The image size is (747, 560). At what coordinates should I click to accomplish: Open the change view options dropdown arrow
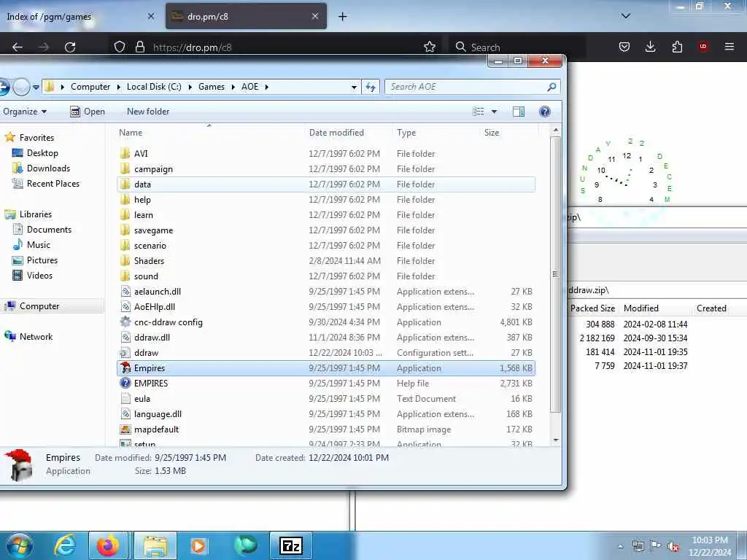coord(494,112)
